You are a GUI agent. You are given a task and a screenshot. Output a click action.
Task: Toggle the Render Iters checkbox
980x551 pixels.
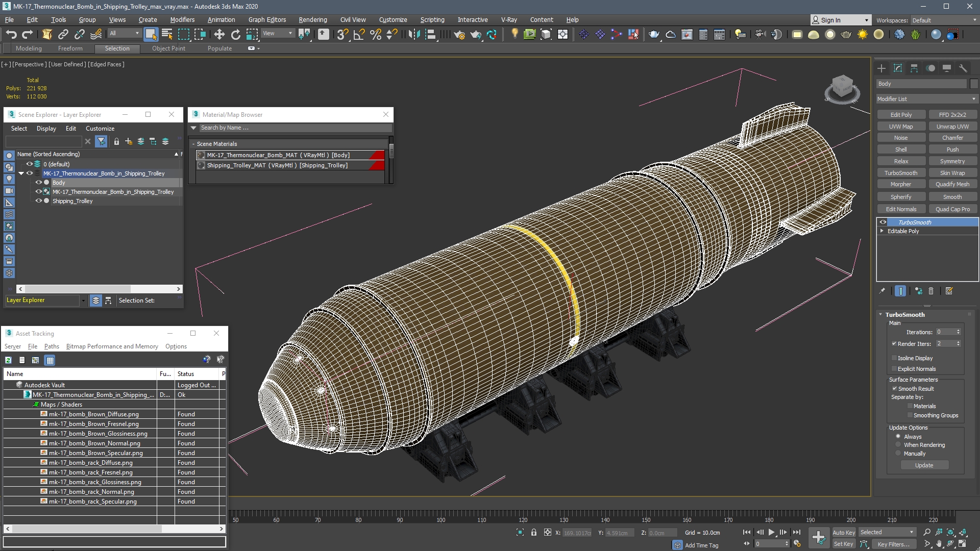coord(894,344)
